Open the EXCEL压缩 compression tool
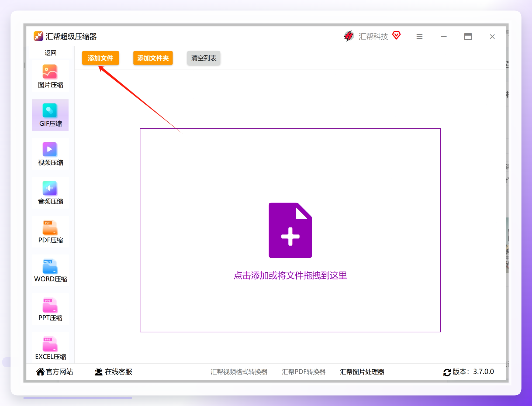 pos(50,348)
